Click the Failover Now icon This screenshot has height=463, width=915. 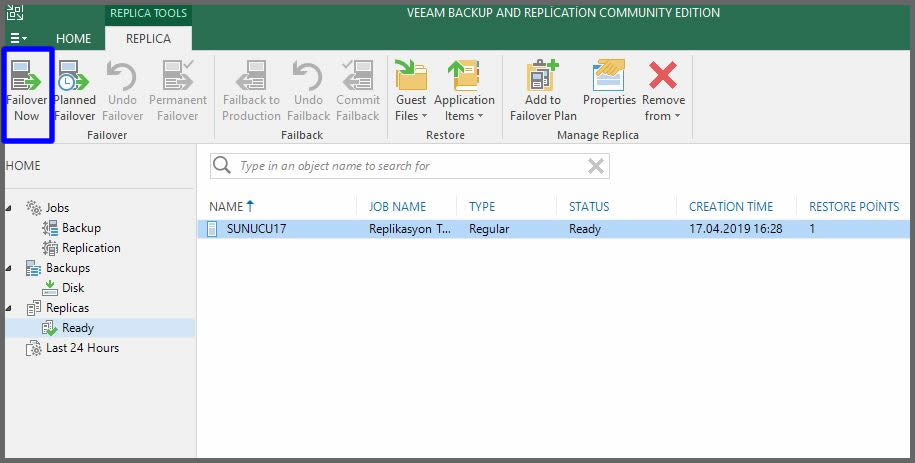click(26, 77)
